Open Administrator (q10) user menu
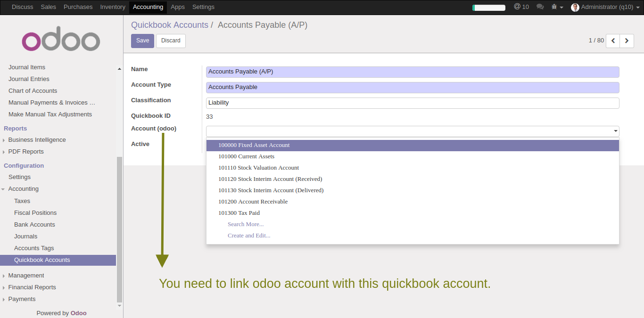644x318 pixels. click(605, 7)
